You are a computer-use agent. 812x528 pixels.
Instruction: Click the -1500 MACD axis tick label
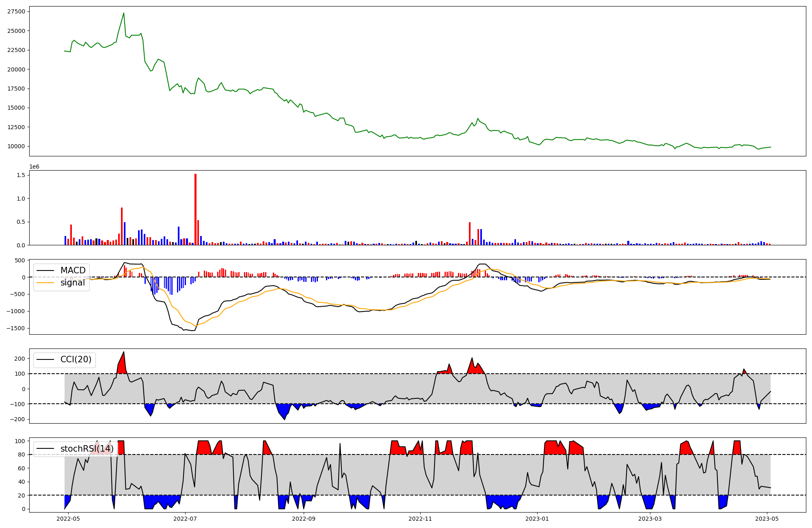[16, 328]
